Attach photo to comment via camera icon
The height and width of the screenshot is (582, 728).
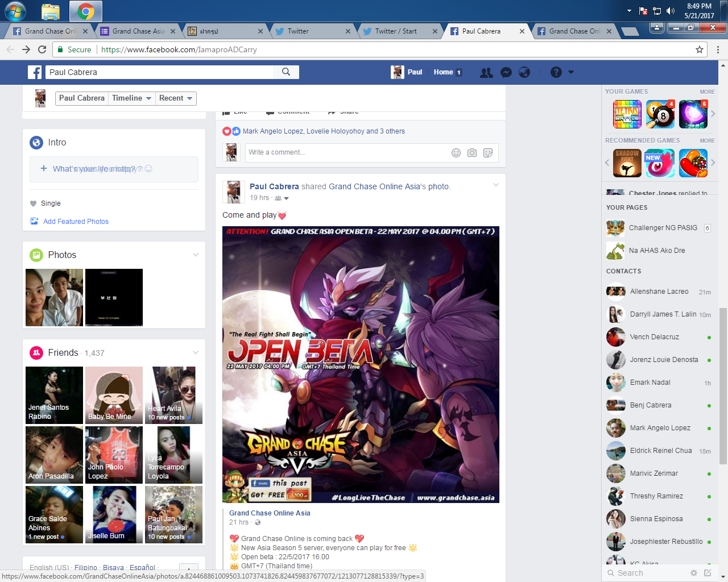point(472,152)
